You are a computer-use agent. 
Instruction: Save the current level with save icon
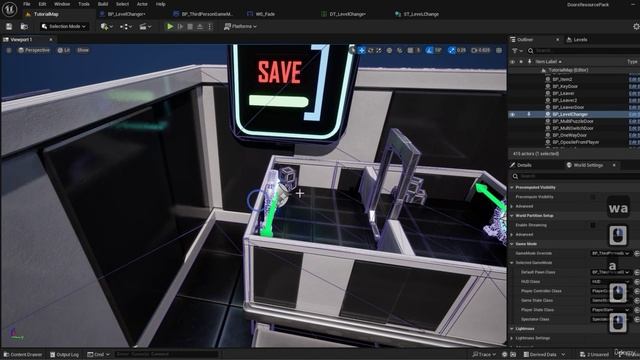9,27
